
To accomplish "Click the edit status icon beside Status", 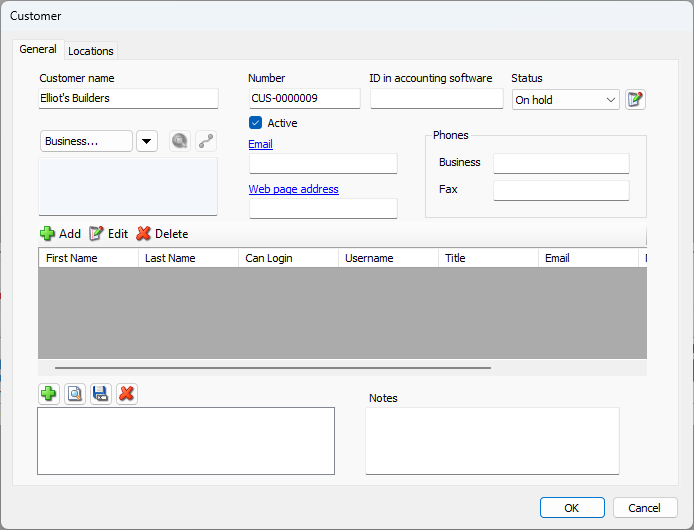I will (635, 99).
